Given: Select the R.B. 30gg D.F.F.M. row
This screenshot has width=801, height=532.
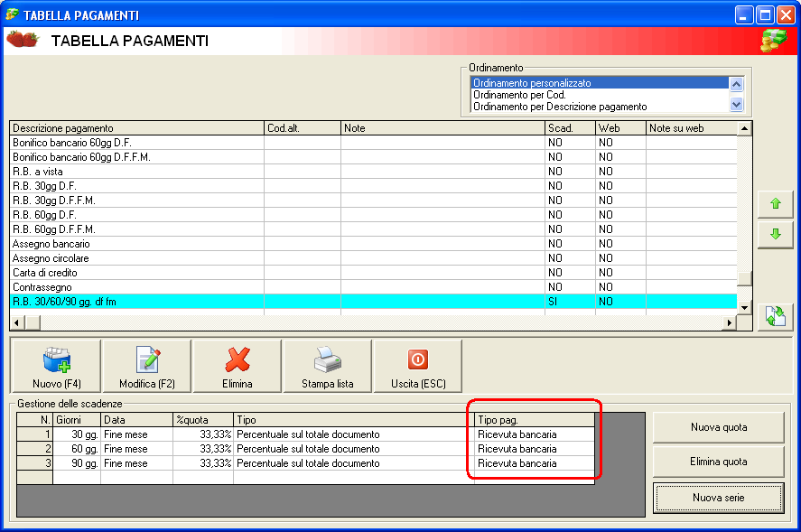Looking at the screenshot, I should [x=373, y=201].
